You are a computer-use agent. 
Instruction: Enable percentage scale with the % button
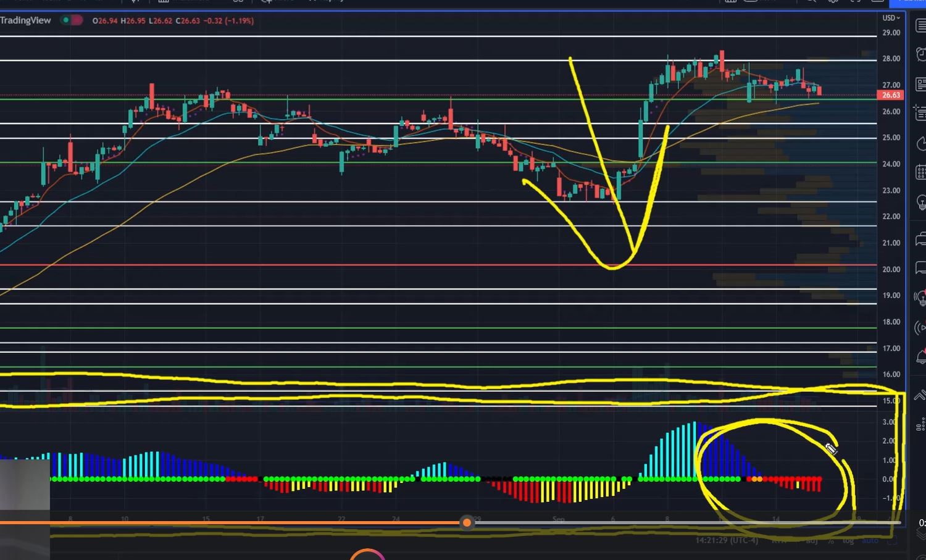830,540
